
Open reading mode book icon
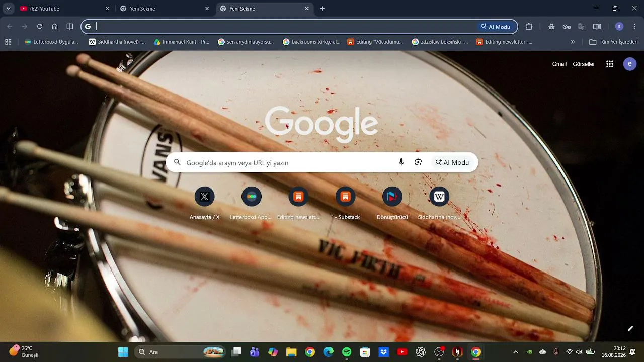(597, 27)
